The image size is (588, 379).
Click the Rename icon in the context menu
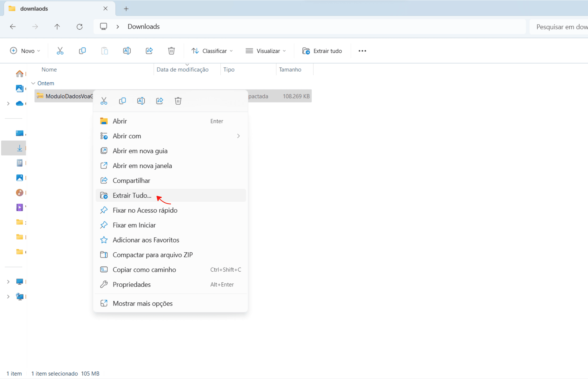tap(141, 101)
